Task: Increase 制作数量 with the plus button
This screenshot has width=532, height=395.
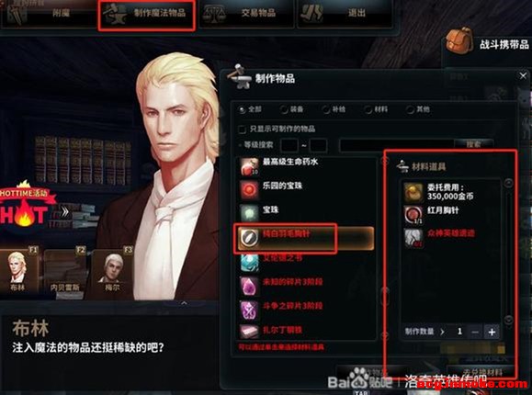Action: (492, 332)
